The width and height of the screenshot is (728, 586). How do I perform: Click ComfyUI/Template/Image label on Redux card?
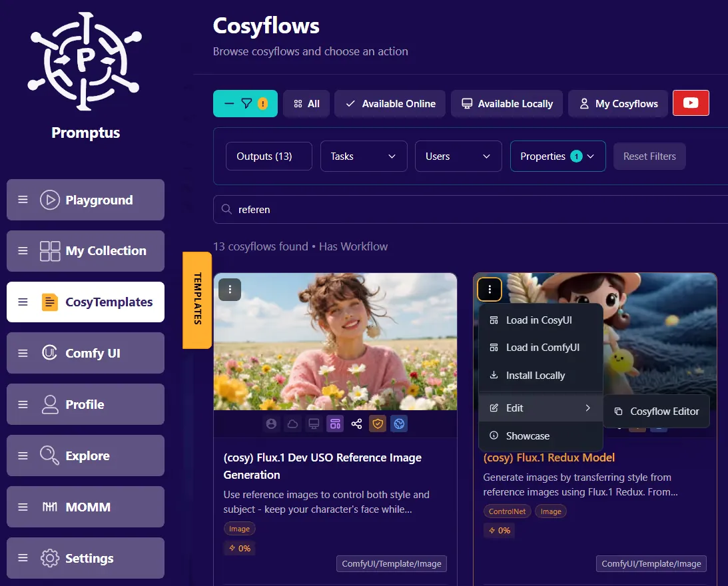pyautogui.click(x=651, y=564)
